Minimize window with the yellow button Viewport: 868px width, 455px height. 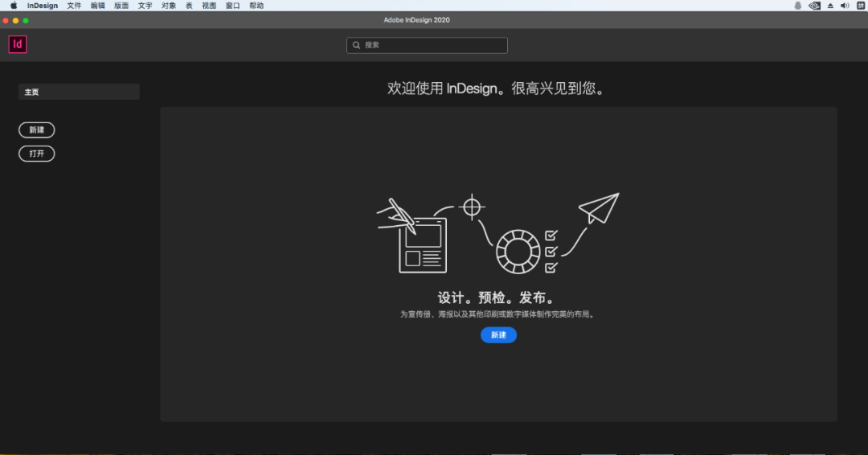[x=15, y=20]
